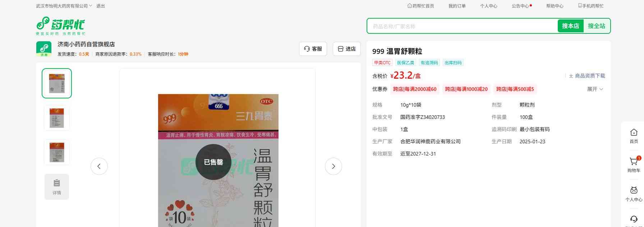
Task: Click the 药帮忙 logo
Action: click(x=60, y=26)
